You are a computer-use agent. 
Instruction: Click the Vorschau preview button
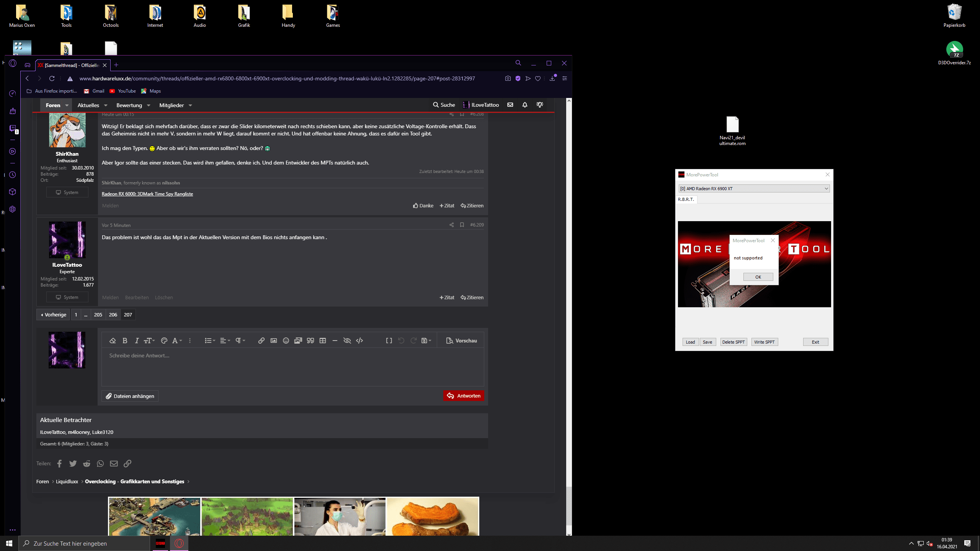462,341
